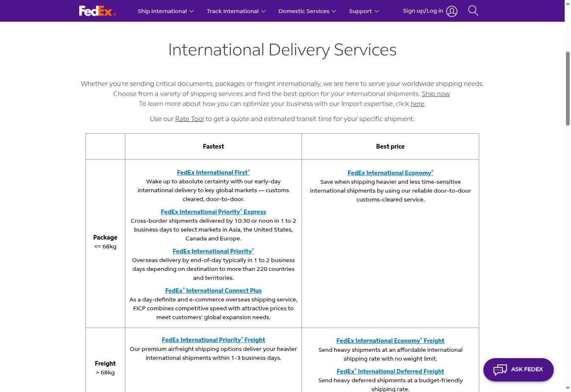Follow the Ship now link
Screen dimensions: 571x392
435,94
